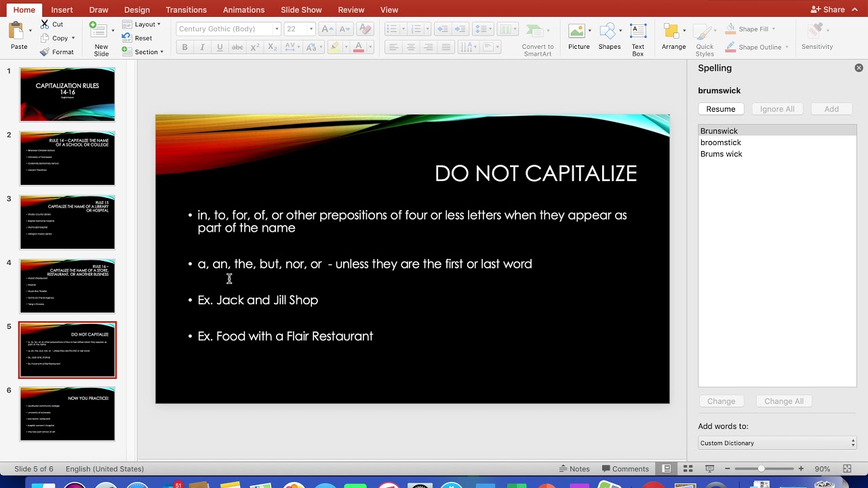The height and width of the screenshot is (488, 868).
Task: Apply subscript formatting
Action: [273, 47]
